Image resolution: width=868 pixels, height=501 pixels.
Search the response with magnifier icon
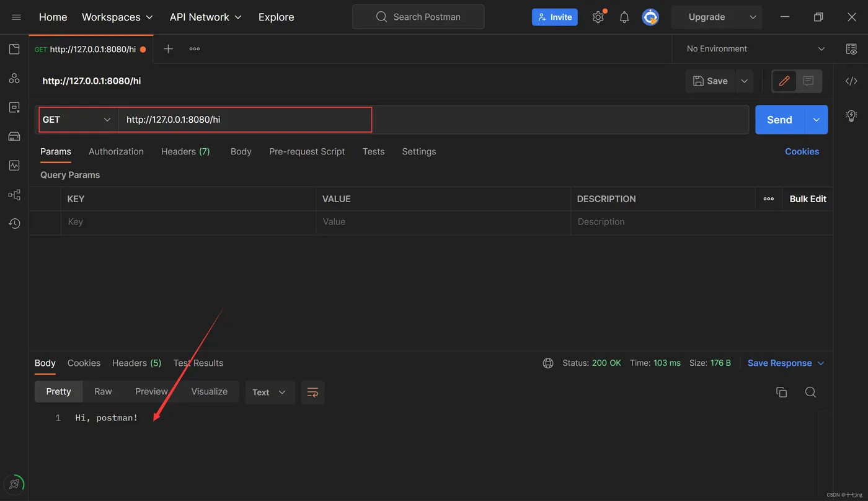tap(810, 392)
